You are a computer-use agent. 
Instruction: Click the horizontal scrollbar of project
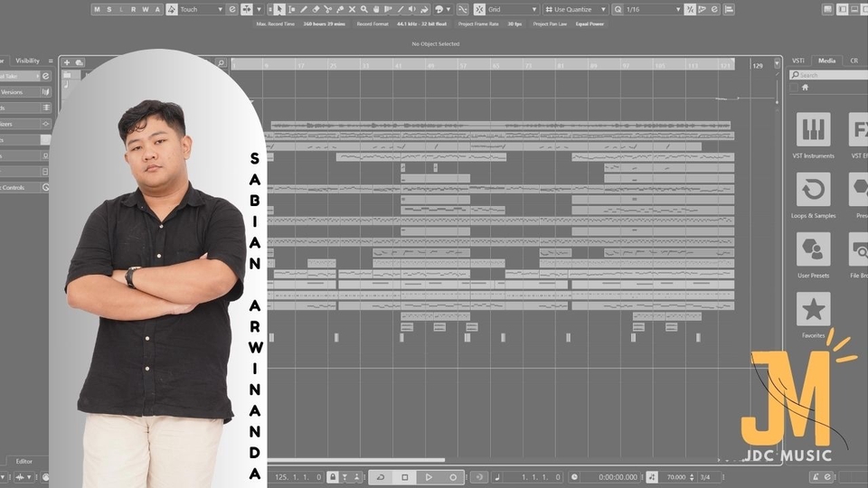[x=356, y=460]
